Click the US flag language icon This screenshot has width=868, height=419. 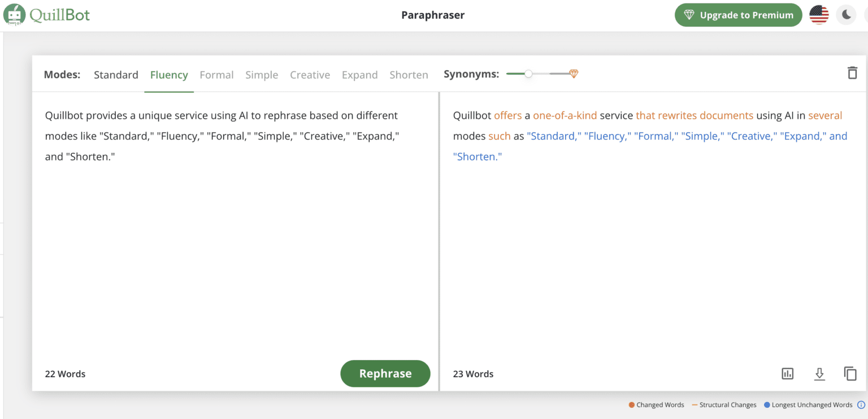pyautogui.click(x=818, y=15)
